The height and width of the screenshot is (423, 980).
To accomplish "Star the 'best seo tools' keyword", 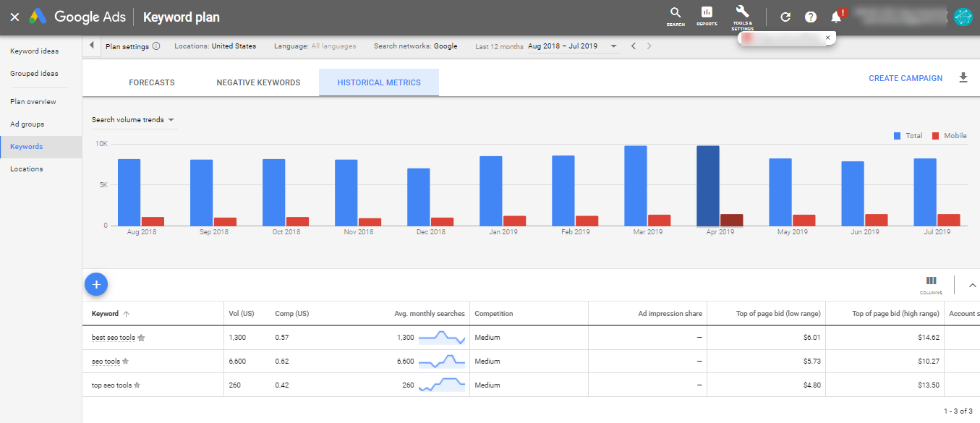I will [142, 338].
